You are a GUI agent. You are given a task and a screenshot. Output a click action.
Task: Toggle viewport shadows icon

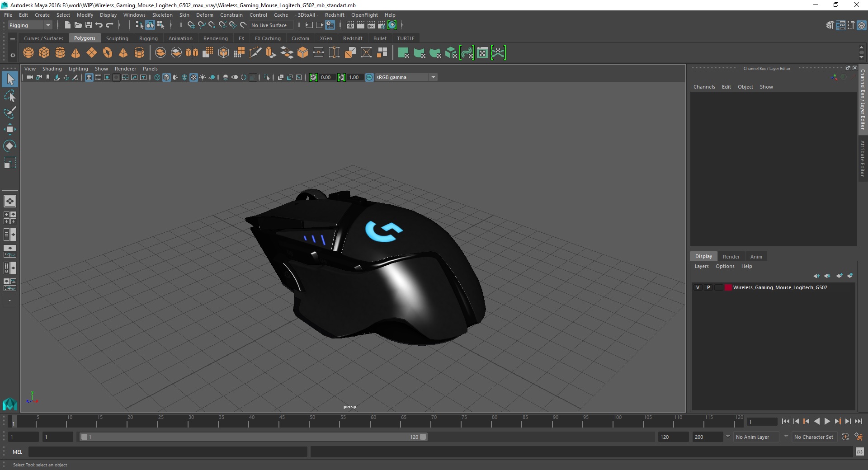tap(212, 77)
